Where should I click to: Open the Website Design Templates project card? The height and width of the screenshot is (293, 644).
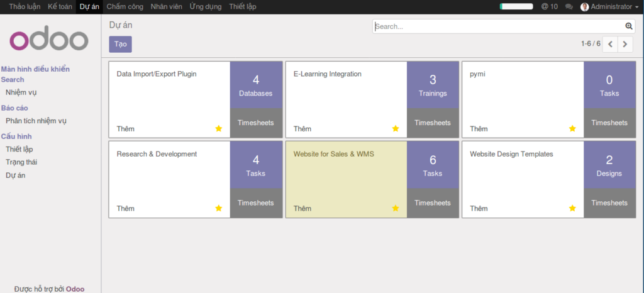click(523, 179)
